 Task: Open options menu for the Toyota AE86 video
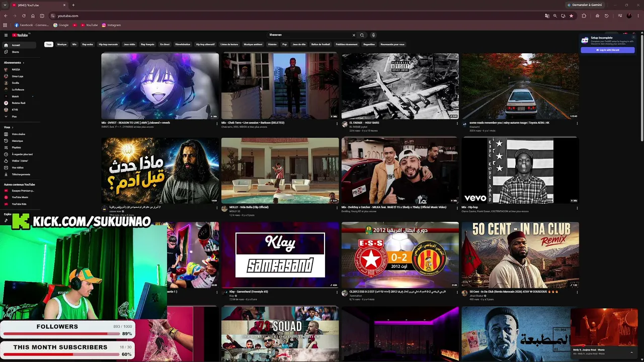coord(577,123)
